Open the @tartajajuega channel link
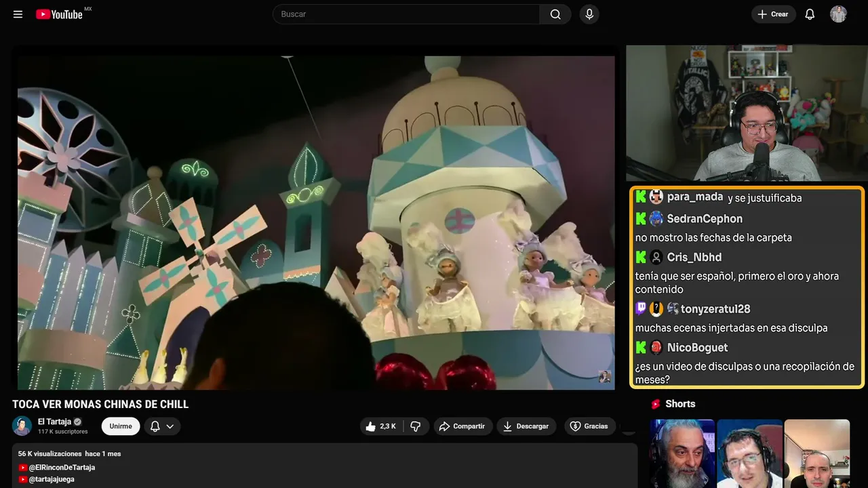The width and height of the screenshot is (868, 488). point(52,479)
